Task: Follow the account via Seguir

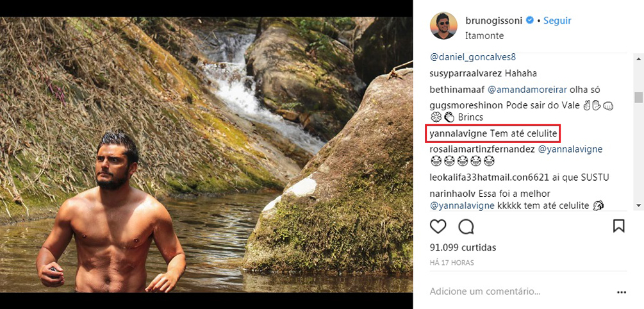Action: tap(557, 21)
